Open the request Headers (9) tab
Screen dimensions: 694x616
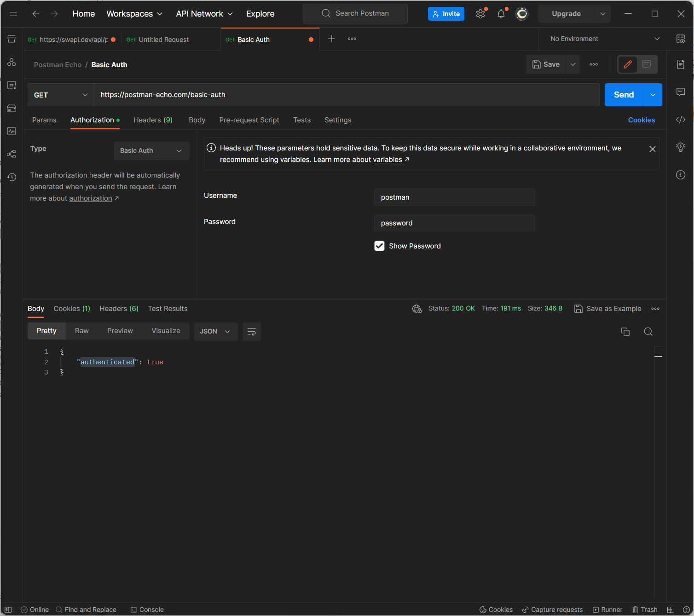coord(153,120)
